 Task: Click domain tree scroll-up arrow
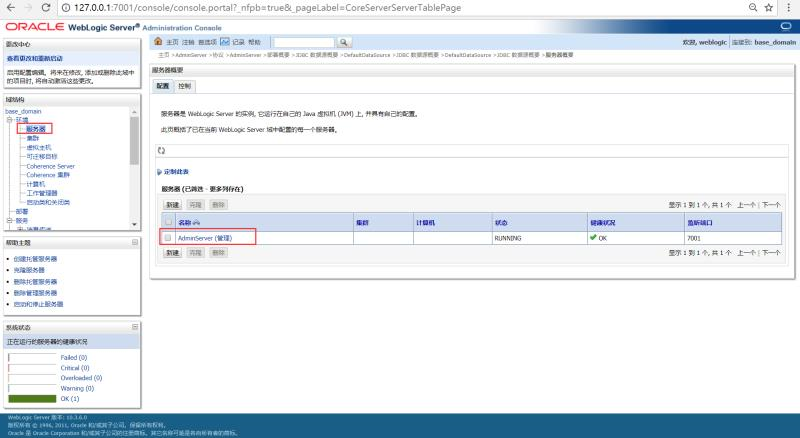pos(134,112)
